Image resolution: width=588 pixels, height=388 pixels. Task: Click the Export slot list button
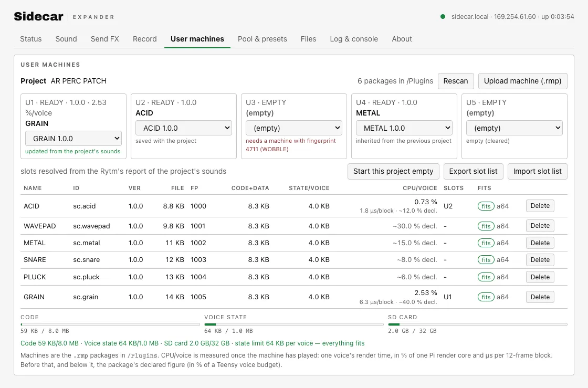[473, 171]
